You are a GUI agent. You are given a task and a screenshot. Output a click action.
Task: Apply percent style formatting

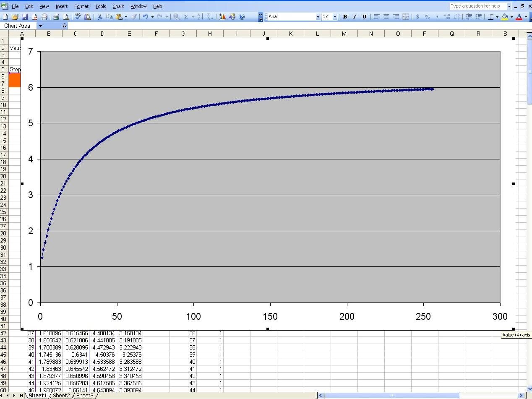(x=428, y=17)
